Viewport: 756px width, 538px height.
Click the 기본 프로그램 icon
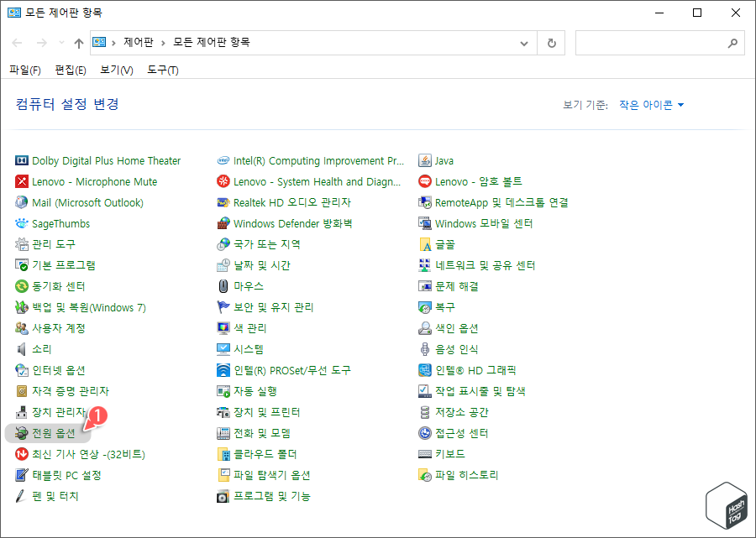click(22, 265)
